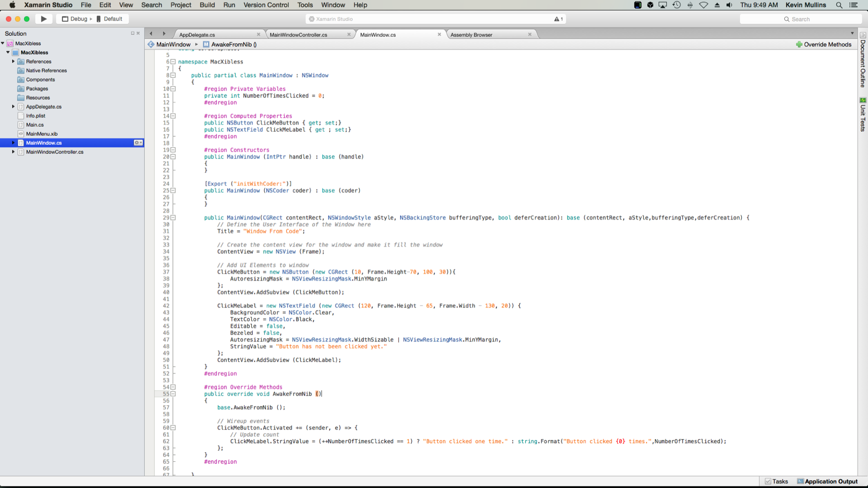Click the gear icon on MainWindow.cs row
Image resolution: width=868 pixels, height=488 pixels.
click(x=137, y=143)
